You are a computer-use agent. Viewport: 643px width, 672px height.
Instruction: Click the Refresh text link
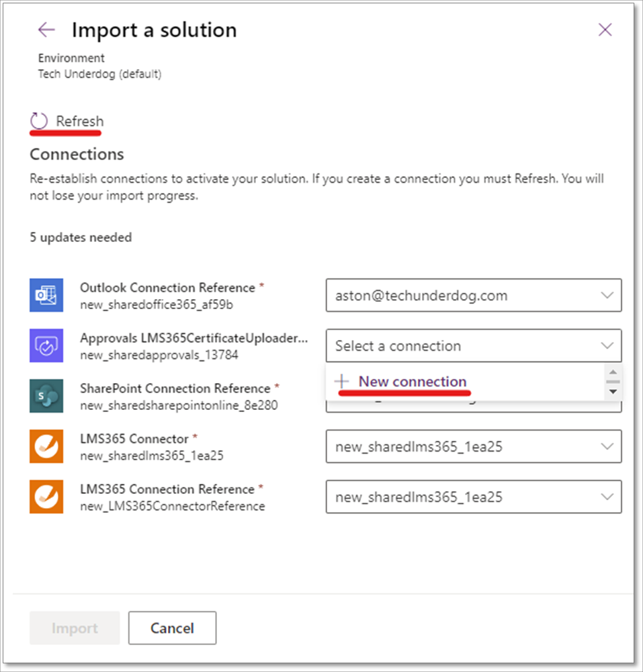coord(80,122)
